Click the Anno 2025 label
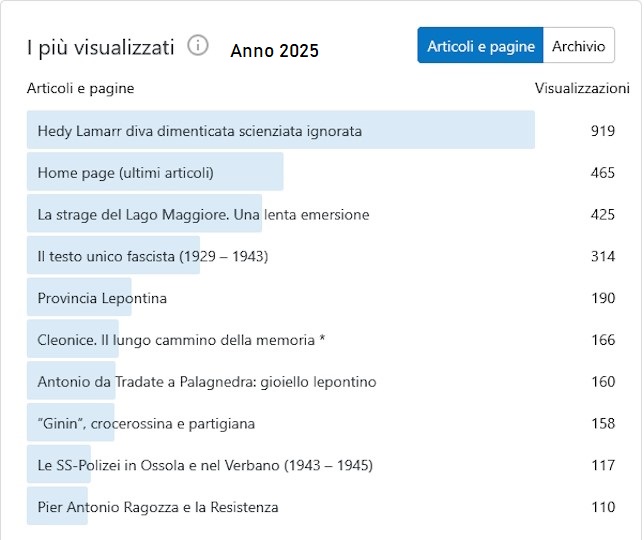This screenshot has height=540, width=644. click(274, 51)
